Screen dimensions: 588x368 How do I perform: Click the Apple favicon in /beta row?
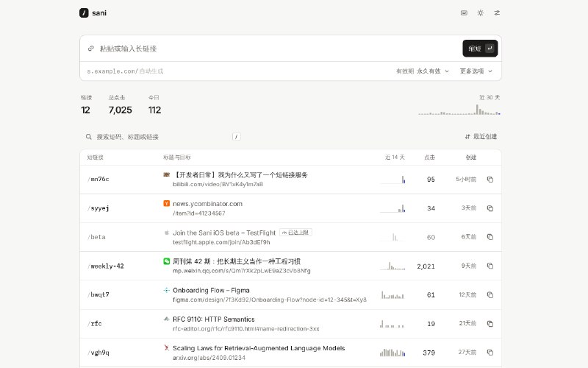point(167,233)
